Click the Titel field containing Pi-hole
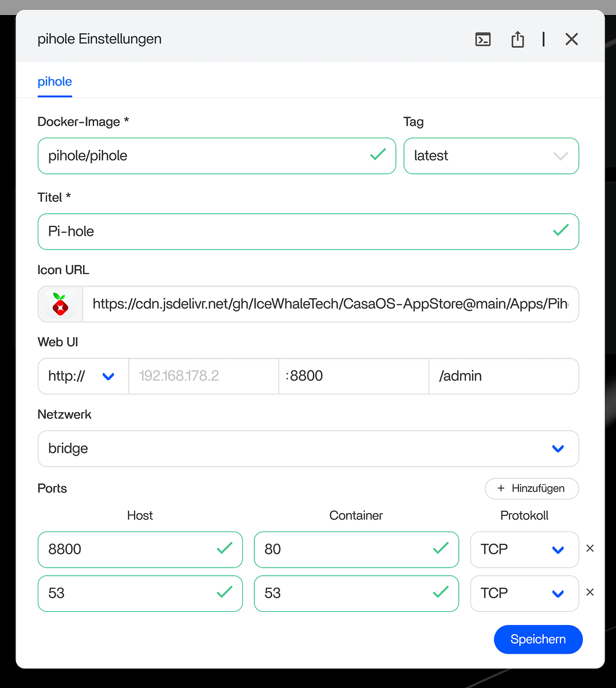This screenshot has height=688, width=616. pyautogui.click(x=292, y=232)
